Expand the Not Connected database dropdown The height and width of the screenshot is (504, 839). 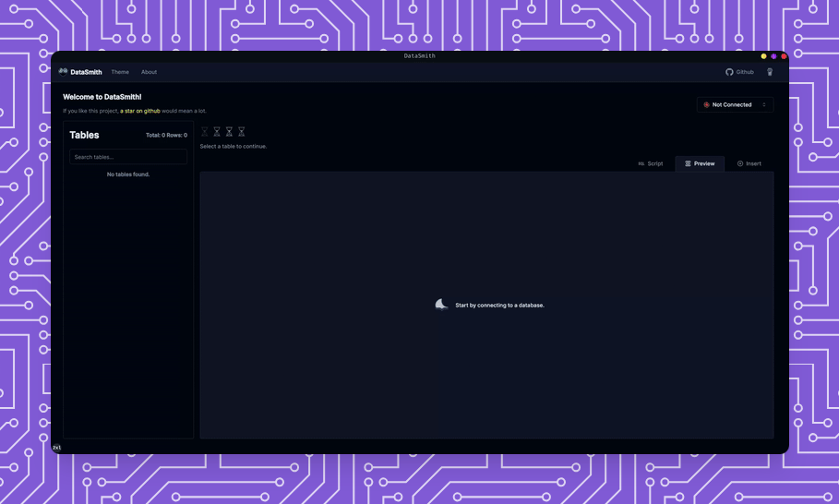click(735, 105)
